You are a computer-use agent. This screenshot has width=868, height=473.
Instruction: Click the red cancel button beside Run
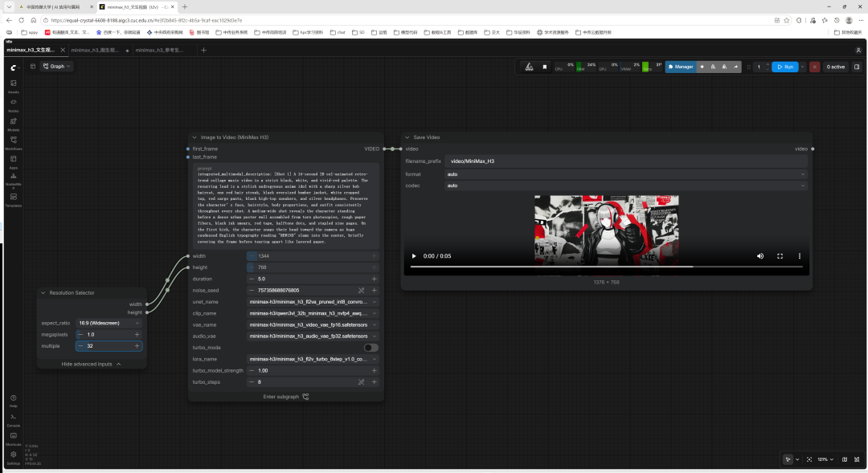(x=814, y=67)
